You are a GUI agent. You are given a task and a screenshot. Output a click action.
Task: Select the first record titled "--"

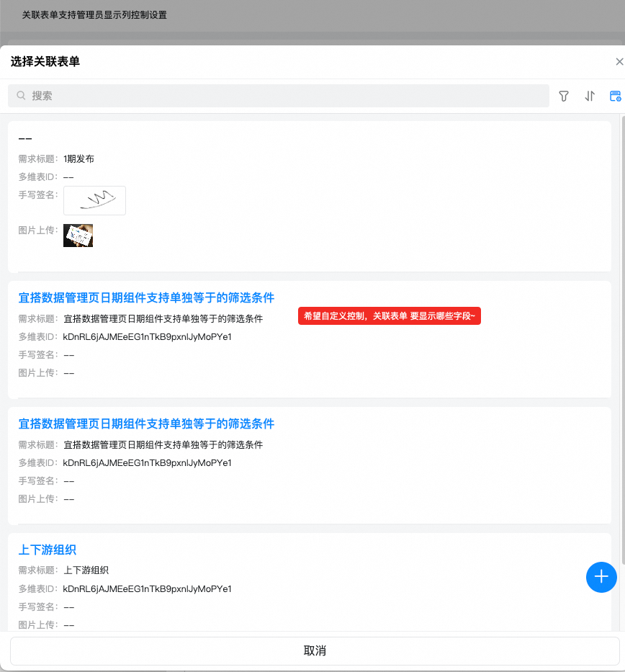[25, 138]
